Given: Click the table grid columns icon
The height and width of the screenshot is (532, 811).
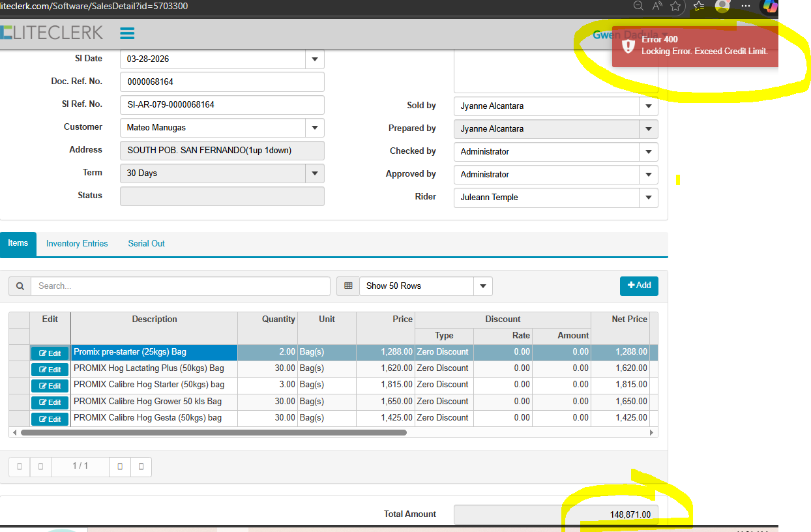Looking at the screenshot, I should pyautogui.click(x=348, y=286).
